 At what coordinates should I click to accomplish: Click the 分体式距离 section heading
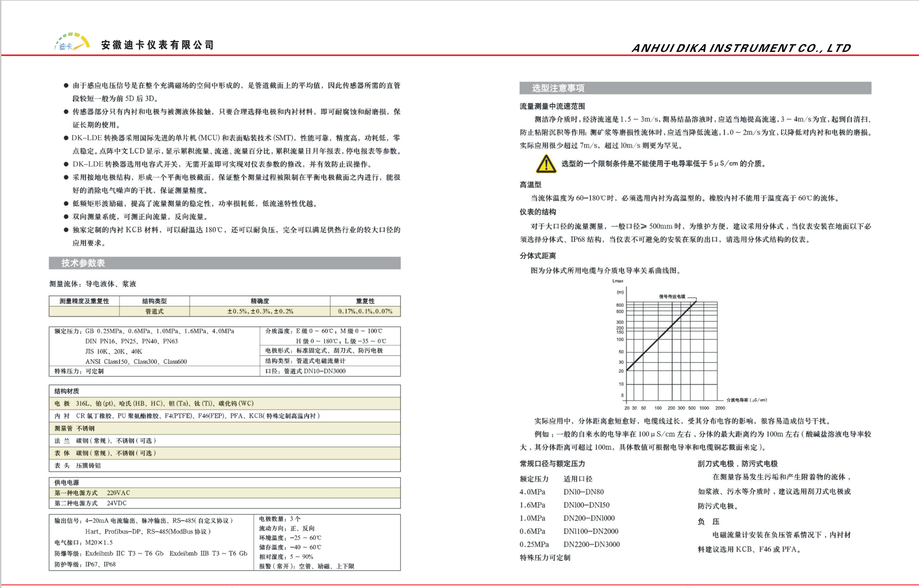(x=538, y=256)
